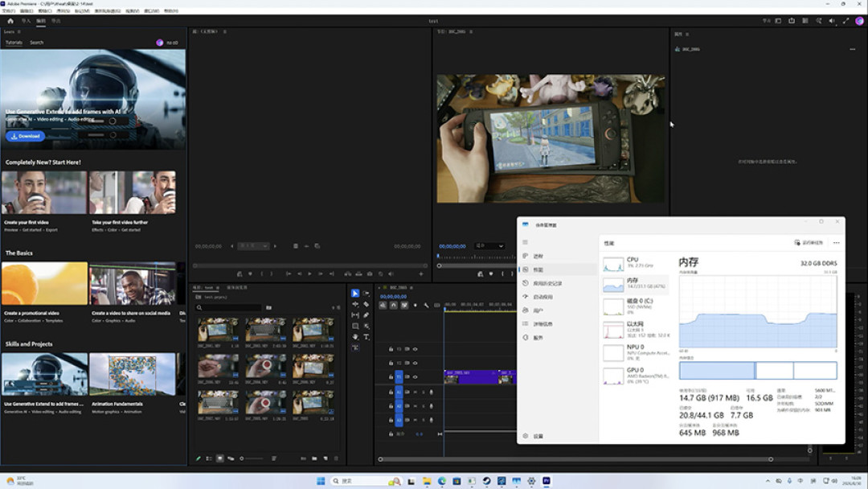The width and height of the screenshot is (868, 489).
Task: Select the Search tab in Learn panel
Action: tap(36, 43)
